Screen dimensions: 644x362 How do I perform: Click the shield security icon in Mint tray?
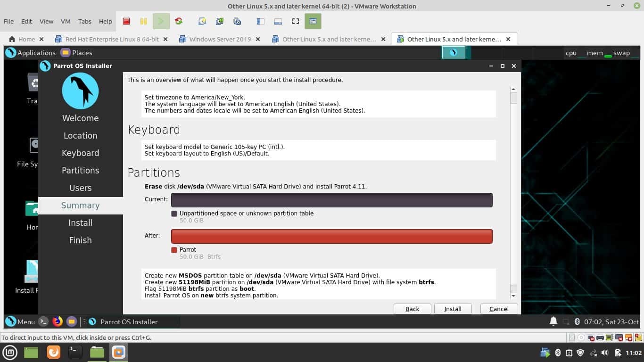pyautogui.click(x=581, y=353)
